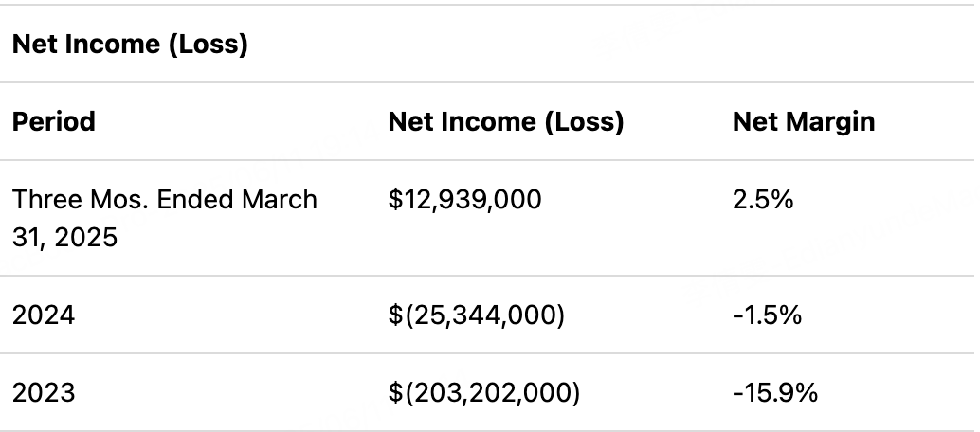Click the divider line above the 2024 row
Image resolution: width=980 pixels, height=432 pixels.
point(490,276)
